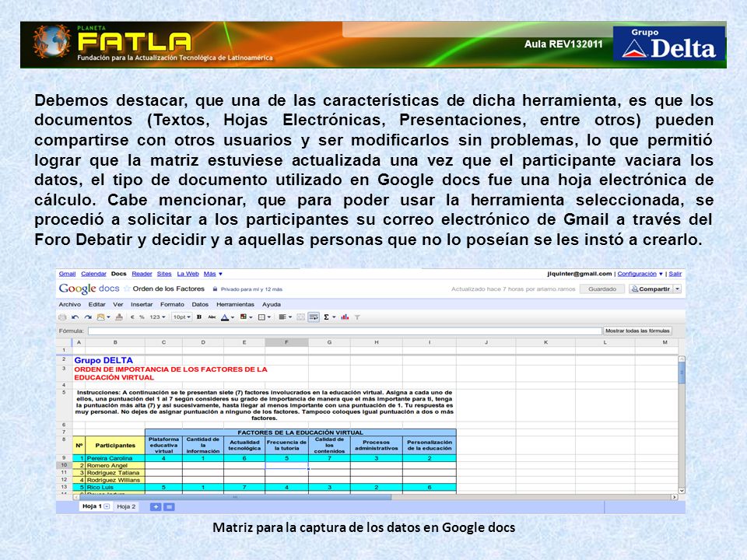Open the Configuración link
The width and height of the screenshot is (747, 560).
(637, 274)
